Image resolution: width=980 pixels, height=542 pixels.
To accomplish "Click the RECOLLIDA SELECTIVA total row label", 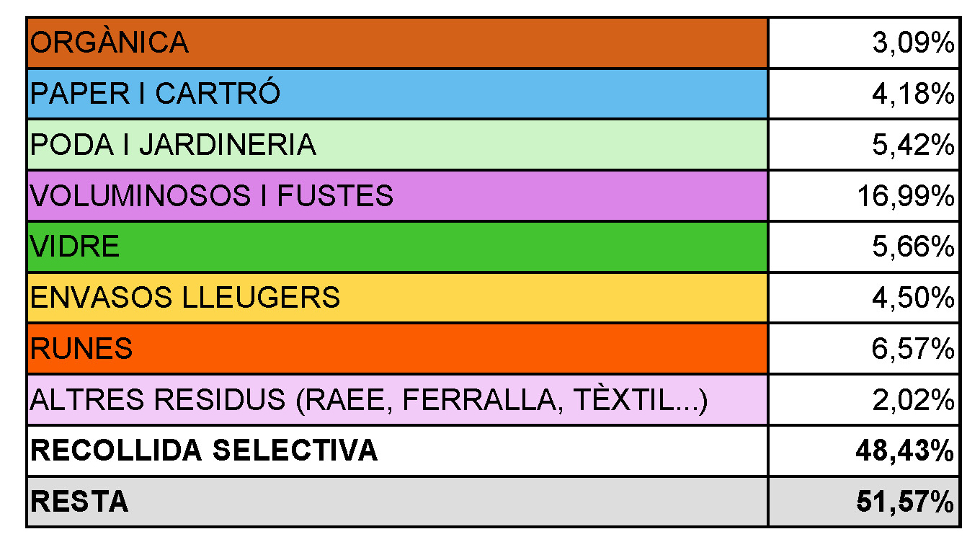I will click(398, 450).
